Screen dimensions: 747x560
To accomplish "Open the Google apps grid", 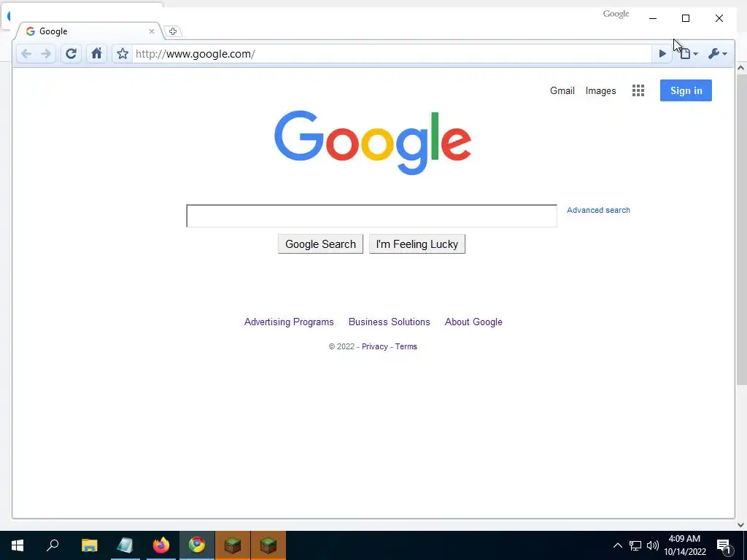I will pos(638,90).
